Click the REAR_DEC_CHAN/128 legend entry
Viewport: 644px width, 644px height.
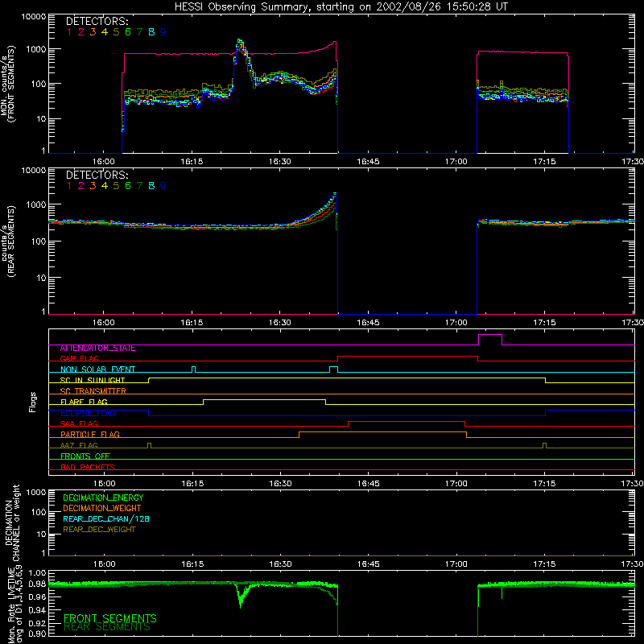tap(106, 519)
